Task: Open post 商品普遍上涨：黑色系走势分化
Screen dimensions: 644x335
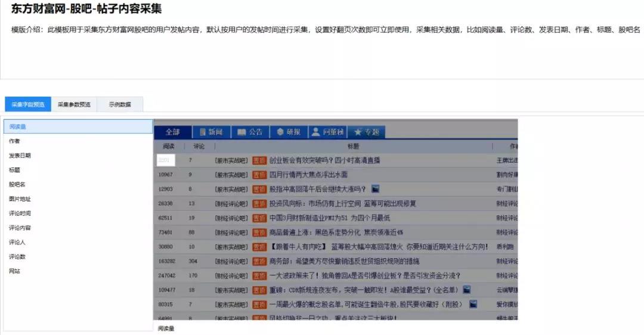Action: (x=336, y=232)
